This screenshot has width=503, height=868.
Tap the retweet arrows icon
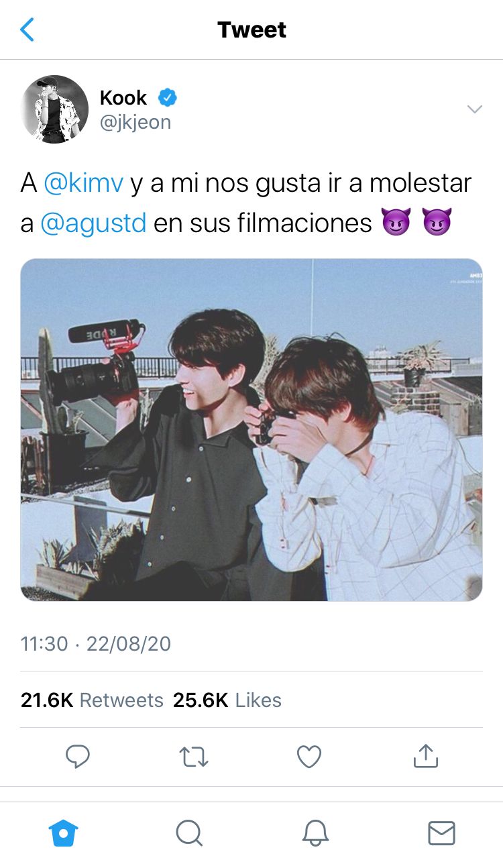coord(194,757)
